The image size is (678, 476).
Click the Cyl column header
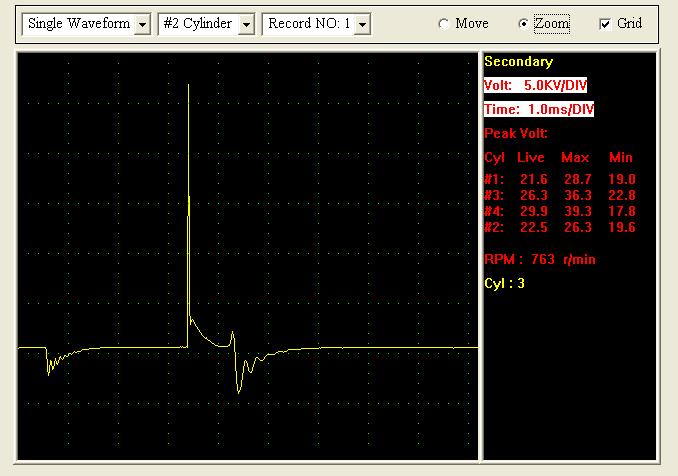click(494, 158)
